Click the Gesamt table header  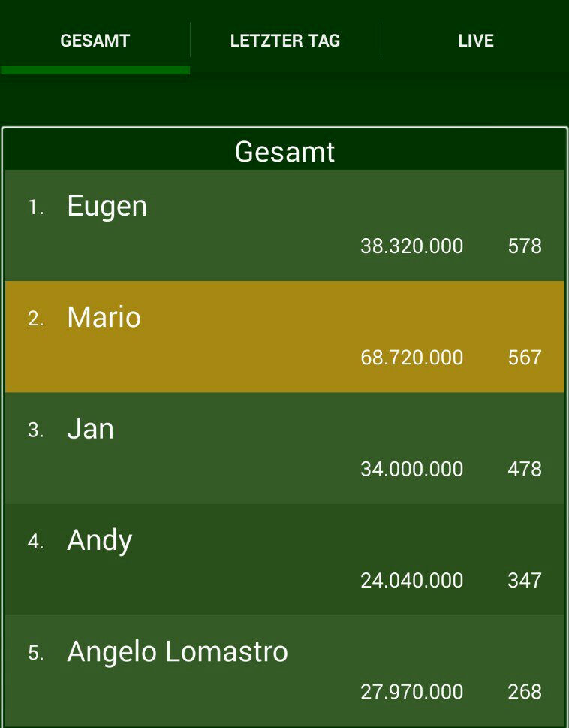click(284, 152)
